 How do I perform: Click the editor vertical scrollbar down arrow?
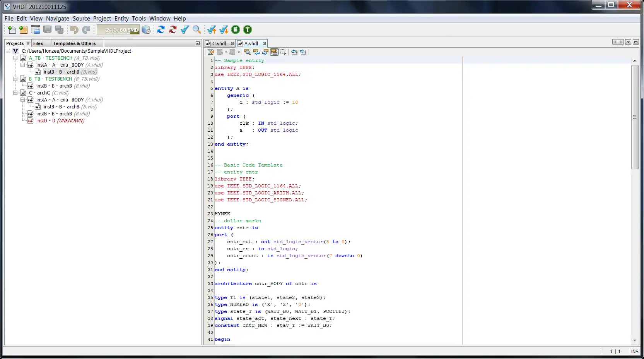click(634, 340)
